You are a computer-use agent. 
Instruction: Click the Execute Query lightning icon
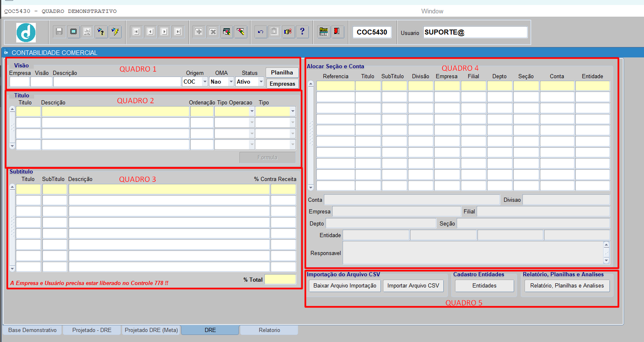pos(115,32)
